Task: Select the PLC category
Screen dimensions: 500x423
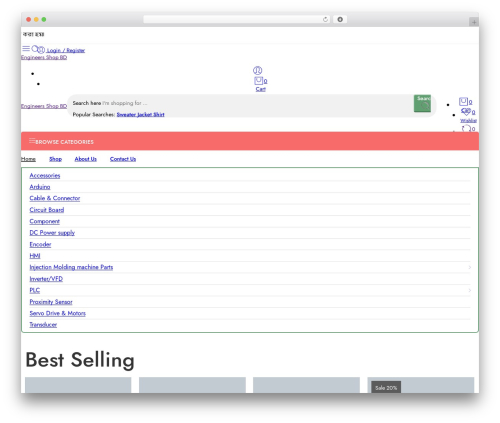Action: (35, 290)
